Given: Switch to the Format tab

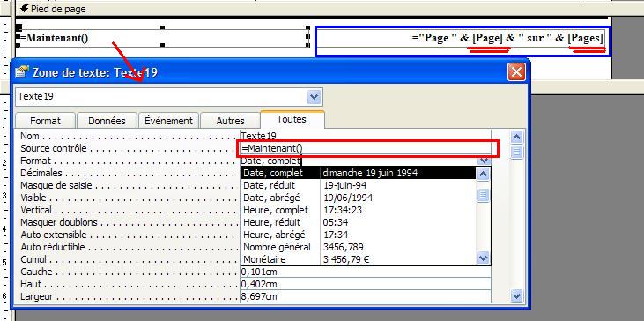Looking at the screenshot, I should [x=45, y=121].
